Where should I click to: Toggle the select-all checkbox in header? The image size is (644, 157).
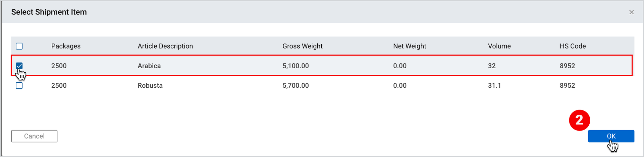(19, 46)
